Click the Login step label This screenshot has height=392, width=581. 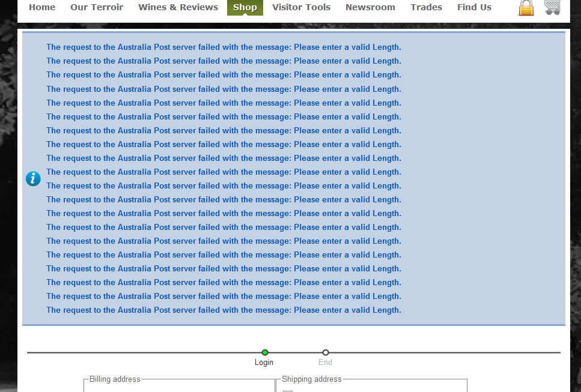[264, 363]
